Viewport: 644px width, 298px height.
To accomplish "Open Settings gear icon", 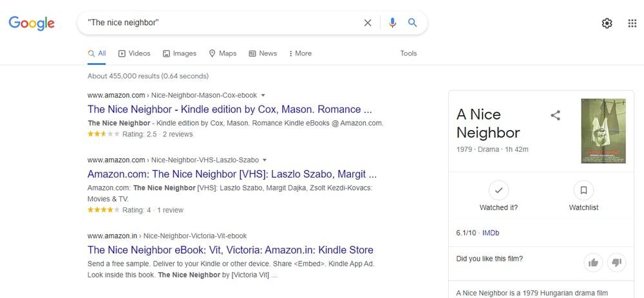I will click(x=607, y=23).
